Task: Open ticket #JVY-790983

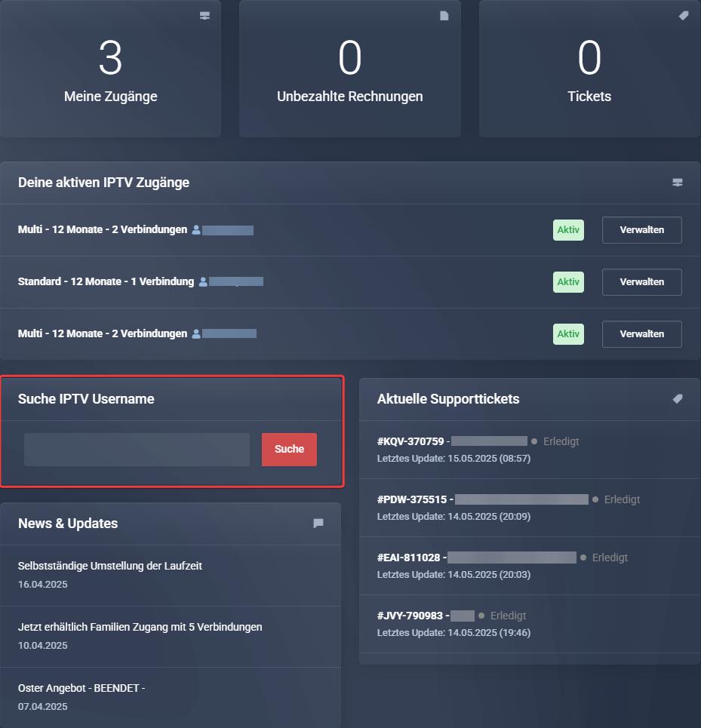Action: pos(412,616)
